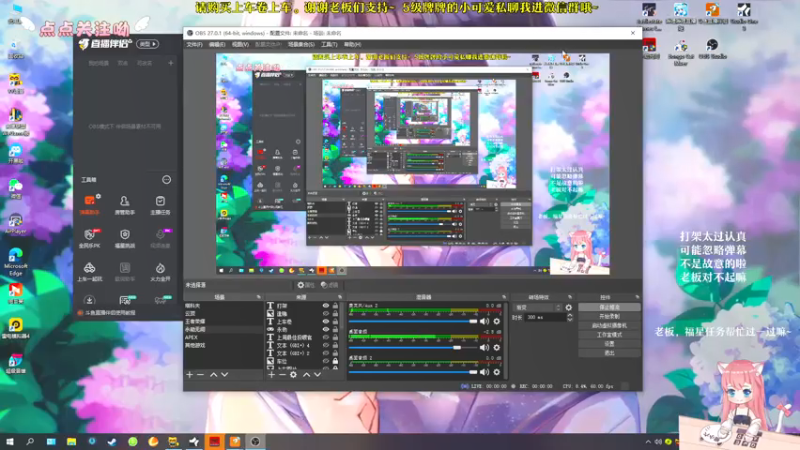This screenshot has width=800, height=450.
Task: Click the 启动虚拟摄像机 button in Controls
Action: click(609, 326)
